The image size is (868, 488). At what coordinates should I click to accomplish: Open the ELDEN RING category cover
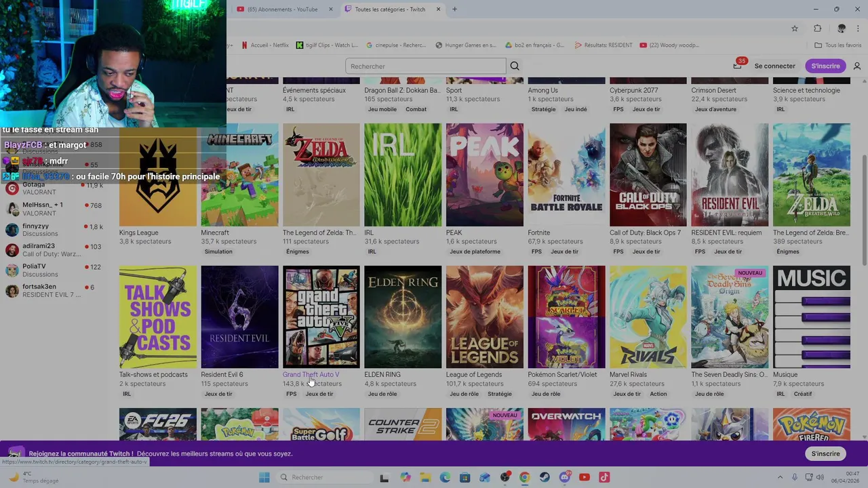pyautogui.click(x=403, y=317)
